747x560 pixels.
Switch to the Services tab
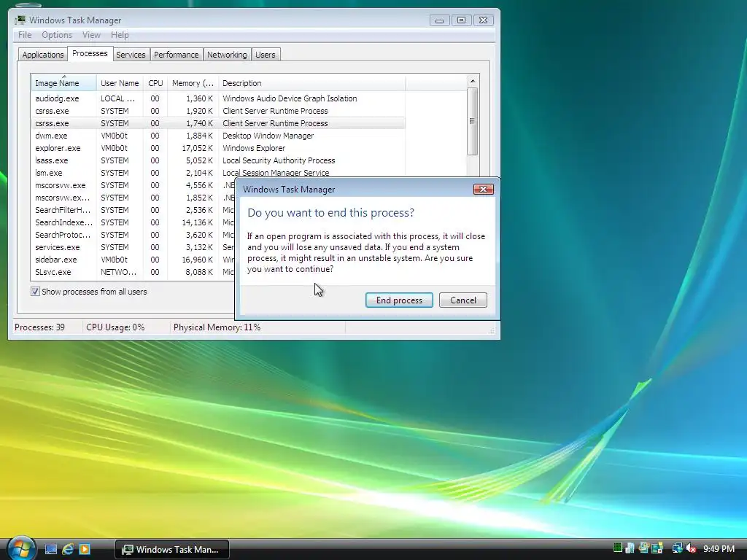[x=131, y=55]
